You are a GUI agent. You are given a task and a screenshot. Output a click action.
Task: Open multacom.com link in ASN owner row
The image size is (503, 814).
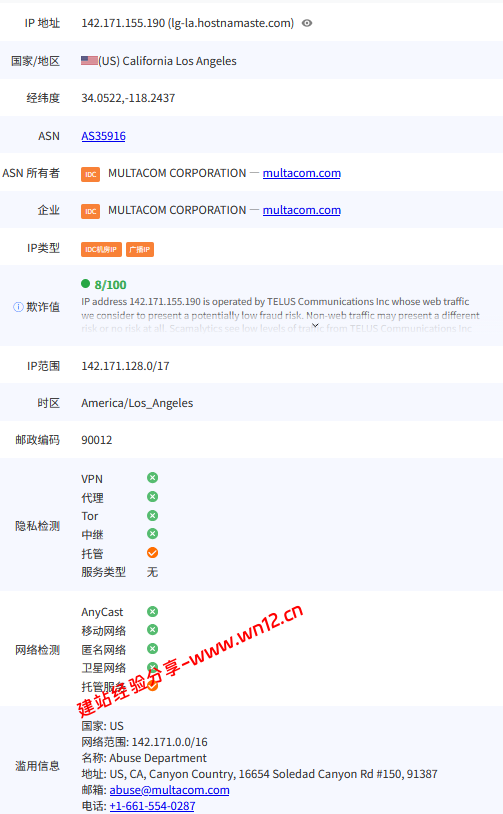coord(302,173)
